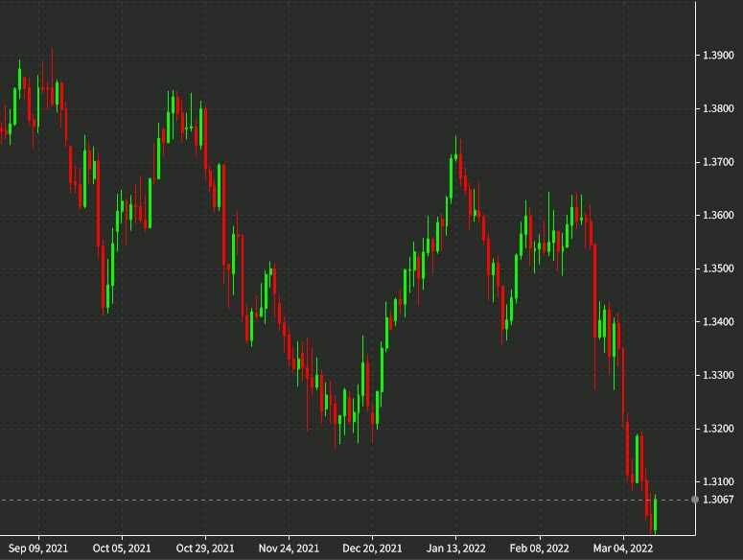
Task: Click the 1.3200 price axis label
Action: (718, 429)
